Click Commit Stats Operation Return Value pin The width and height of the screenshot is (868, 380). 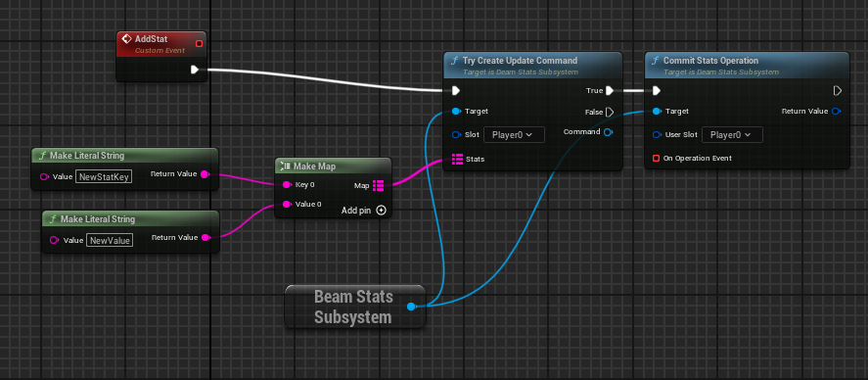(836, 112)
